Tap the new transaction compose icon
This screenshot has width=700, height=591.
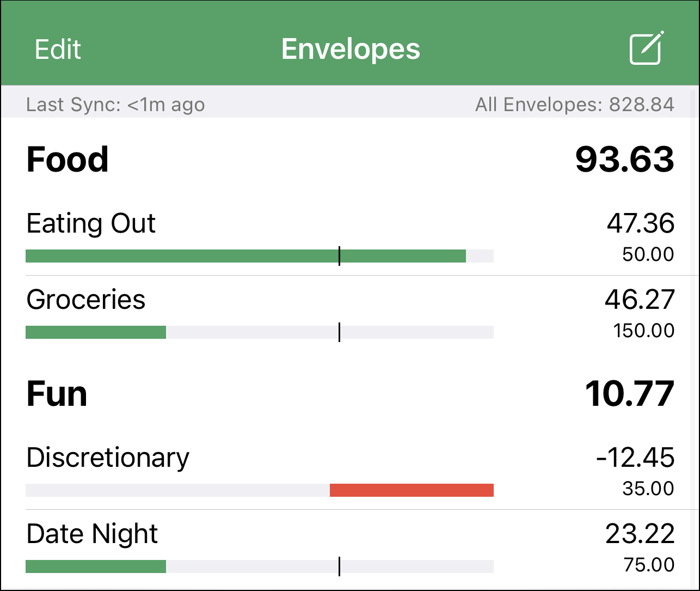[x=647, y=48]
